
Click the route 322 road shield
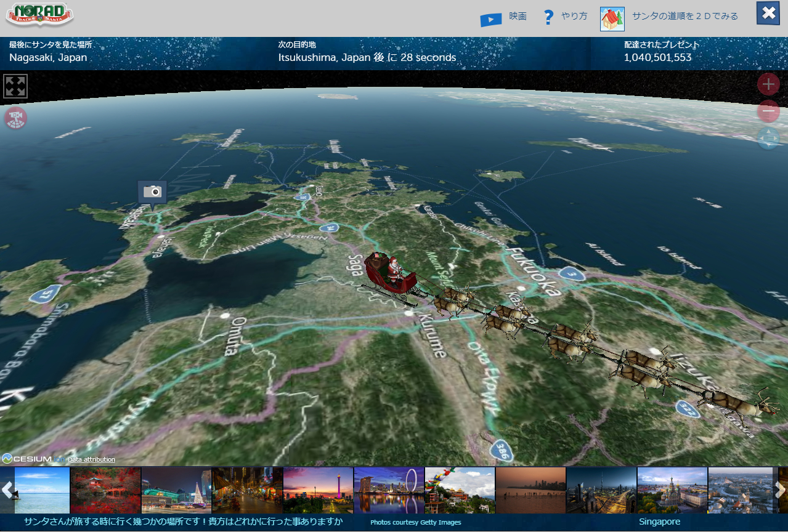[x=688, y=408]
